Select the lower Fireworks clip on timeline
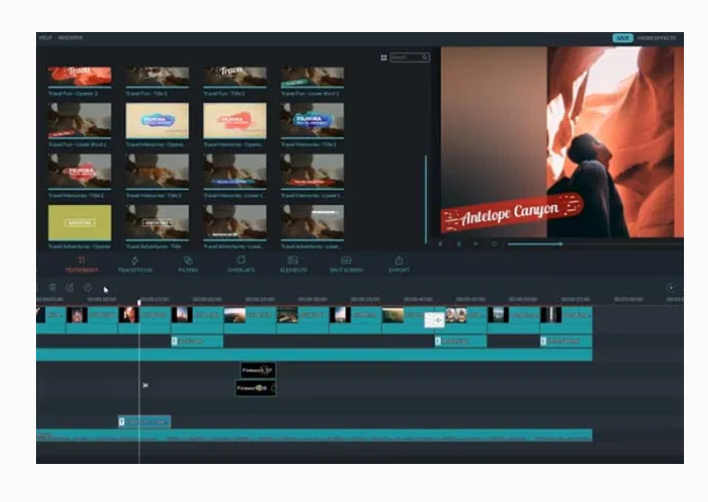The width and height of the screenshot is (708, 502). point(256,388)
